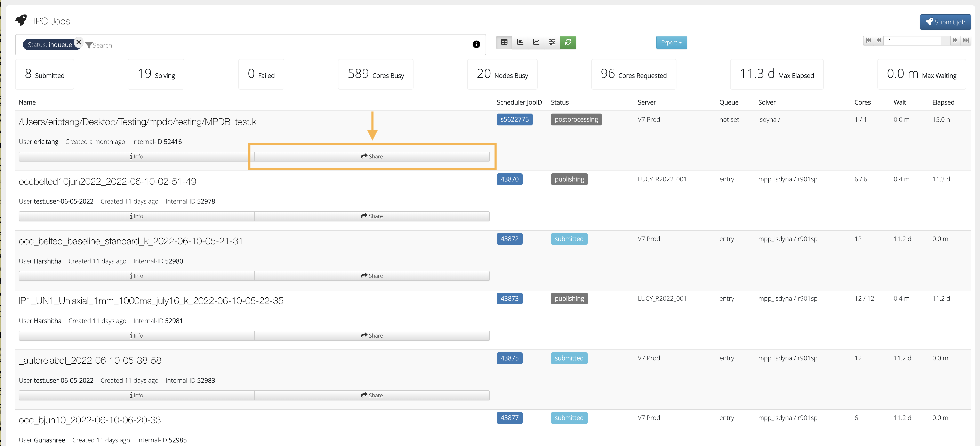Go to the next page

coord(955,40)
